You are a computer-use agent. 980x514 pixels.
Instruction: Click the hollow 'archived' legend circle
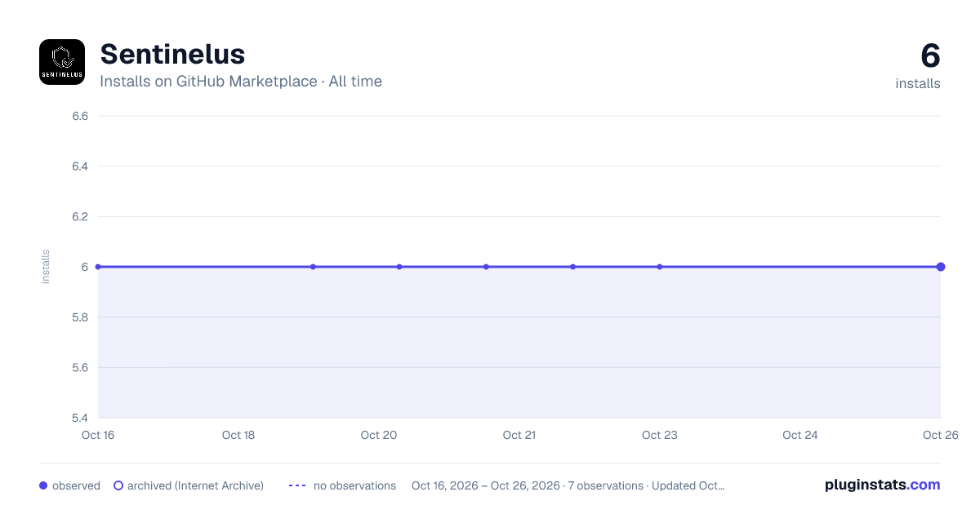pyautogui.click(x=118, y=485)
